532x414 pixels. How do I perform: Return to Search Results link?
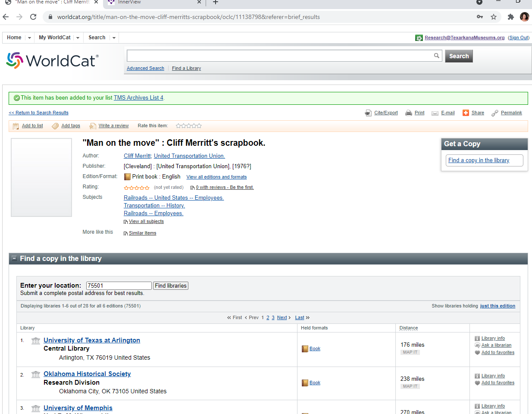click(39, 113)
